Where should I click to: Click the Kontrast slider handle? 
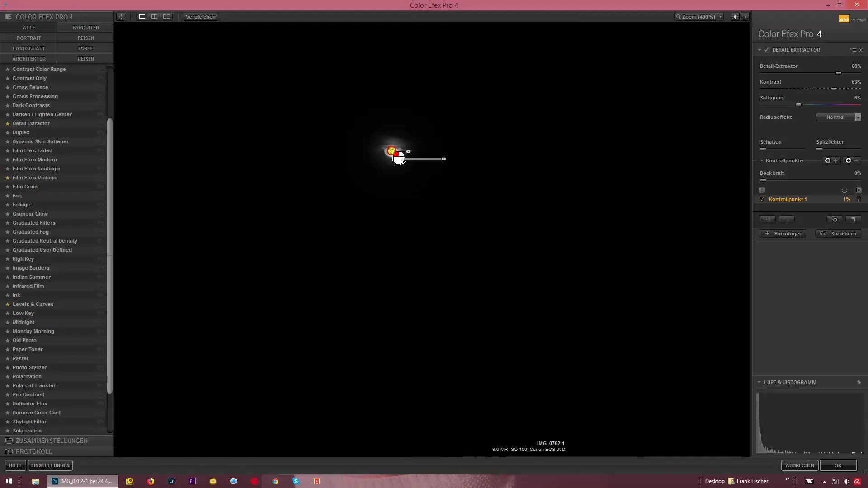point(834,89)
